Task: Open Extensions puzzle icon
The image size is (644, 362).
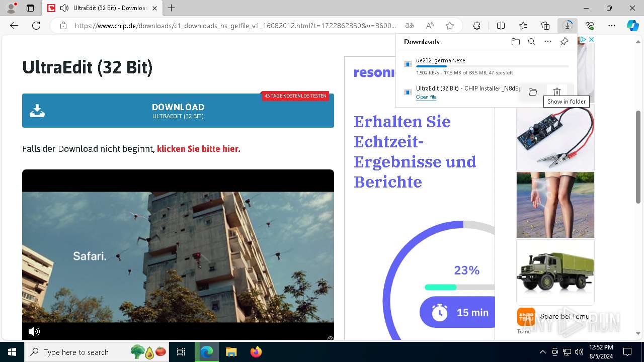Action: point(476,26)
